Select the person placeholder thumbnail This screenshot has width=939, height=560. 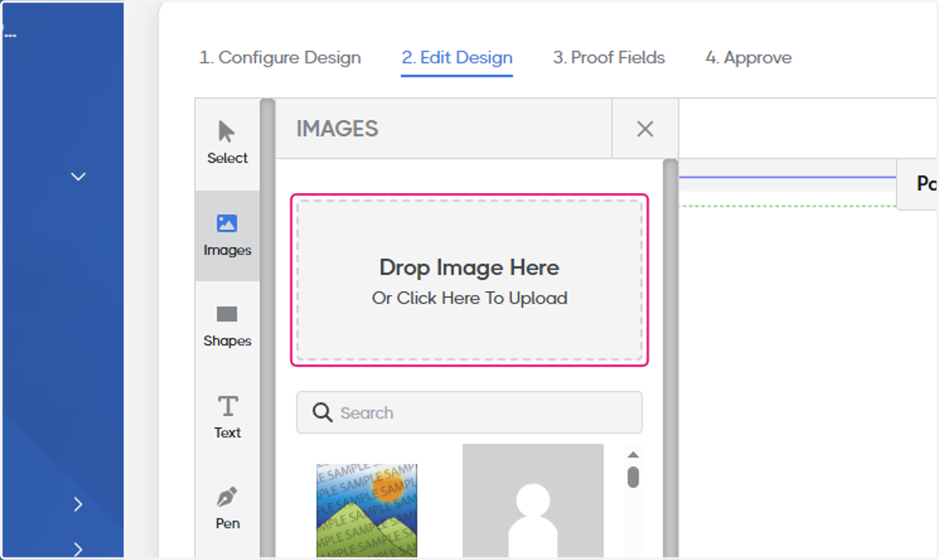tap(533, 501)
